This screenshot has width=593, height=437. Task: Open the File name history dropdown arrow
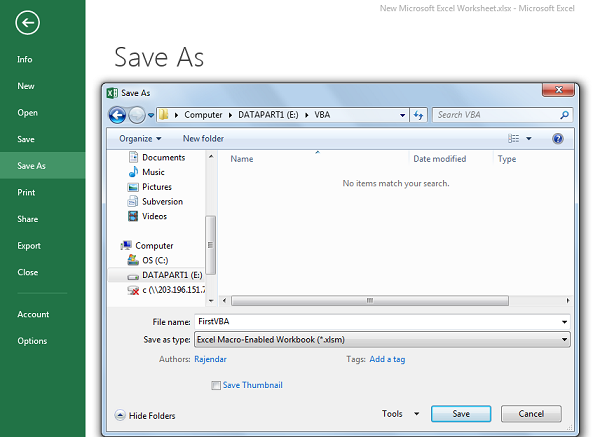(564, 322)
